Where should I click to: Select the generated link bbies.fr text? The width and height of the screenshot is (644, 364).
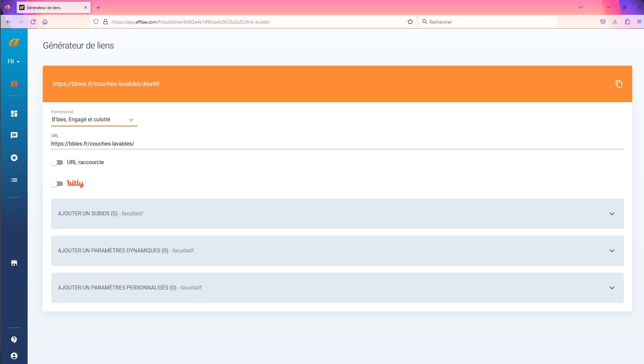click(106, 84)
